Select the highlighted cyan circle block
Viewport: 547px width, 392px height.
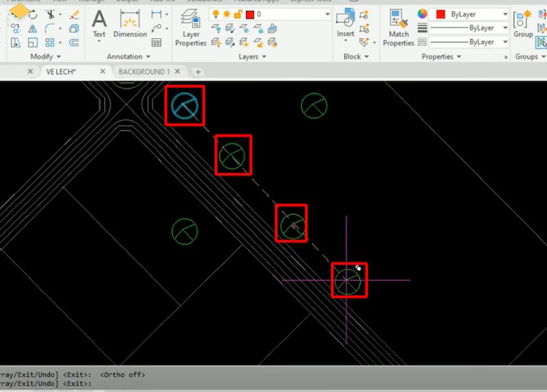click(185, 106)
